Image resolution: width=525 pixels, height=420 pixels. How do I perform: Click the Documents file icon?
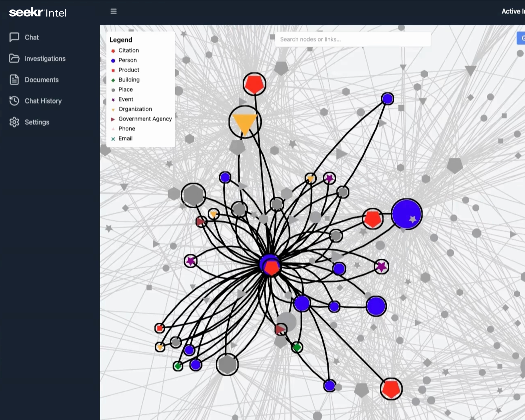pyautogui.click(x=14, y=80)
